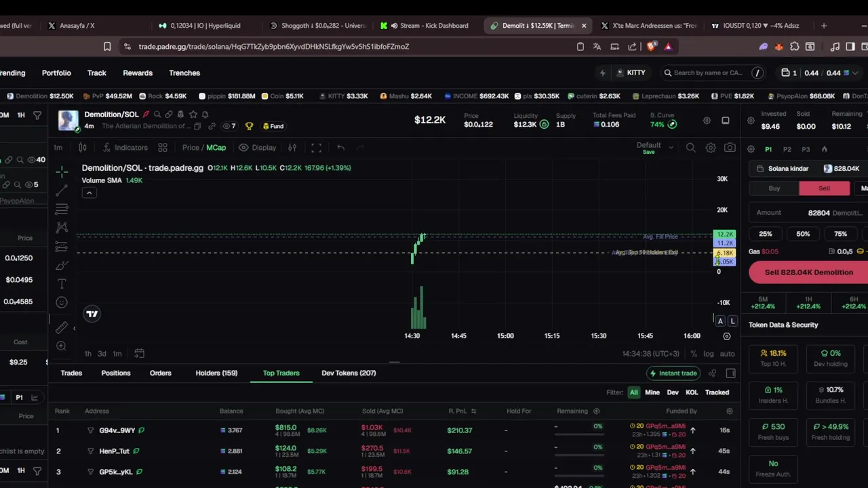Search the token with magnifier beside Demolition/SOL
868x488 pixels.
[x=157, y=115]
